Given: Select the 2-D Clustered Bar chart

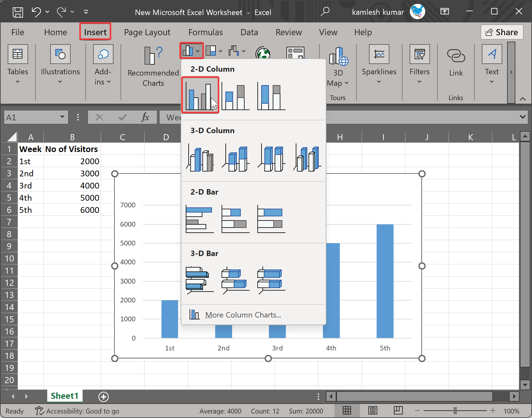Looking at the screenshot, I should [200, 219].
